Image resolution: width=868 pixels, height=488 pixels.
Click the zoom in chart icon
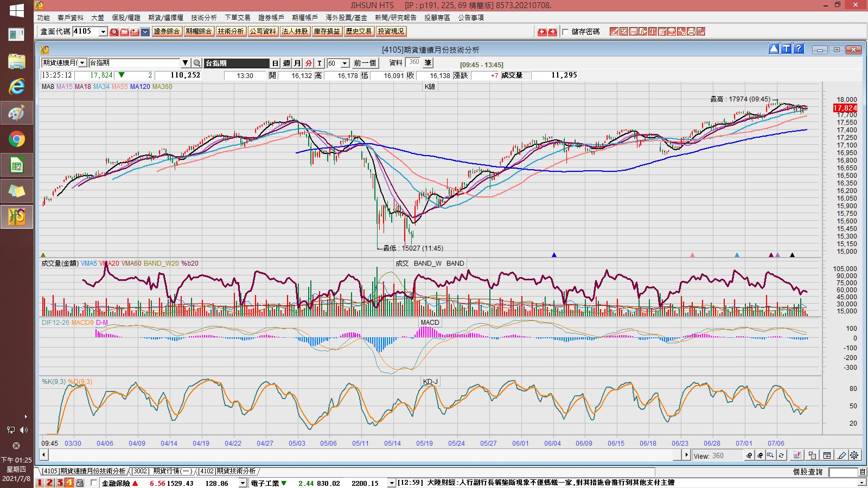749,455
